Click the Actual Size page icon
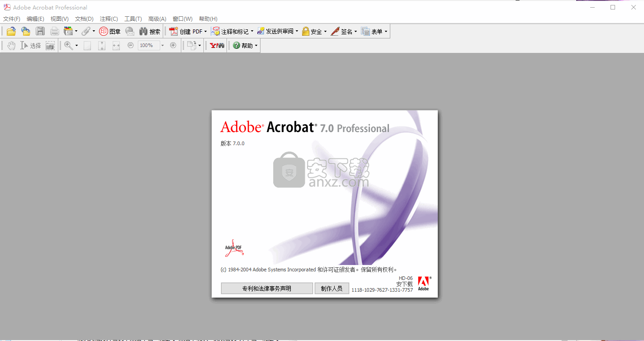 tap(87, 45)
